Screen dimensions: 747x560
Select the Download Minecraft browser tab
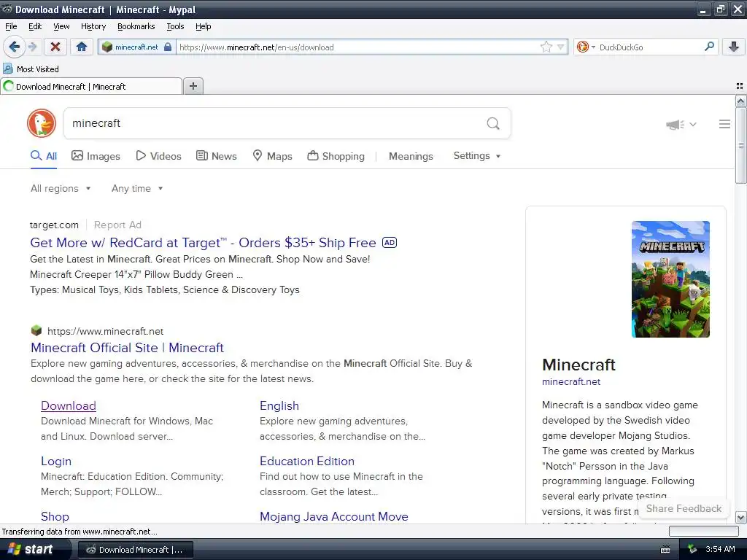click(91, 86)
